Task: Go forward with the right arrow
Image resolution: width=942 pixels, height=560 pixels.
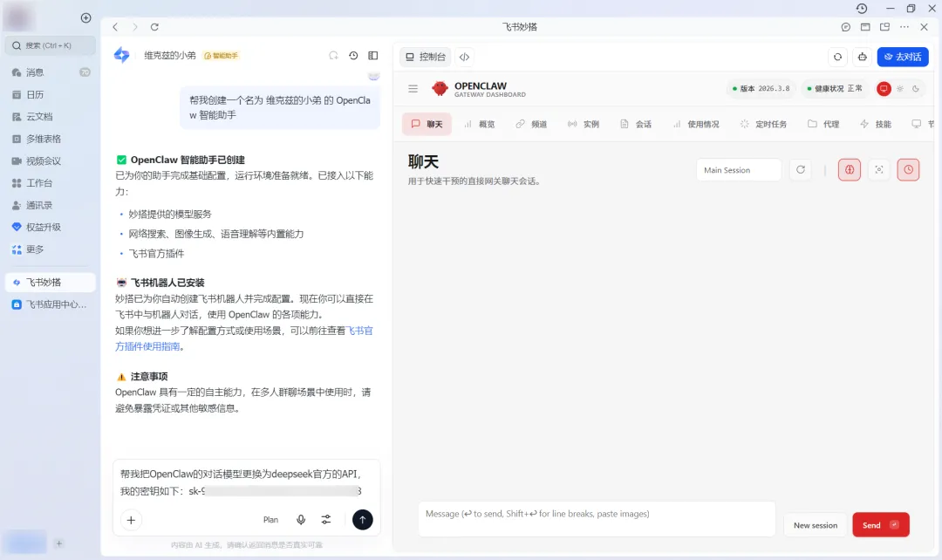Action: tap(134, 27)
